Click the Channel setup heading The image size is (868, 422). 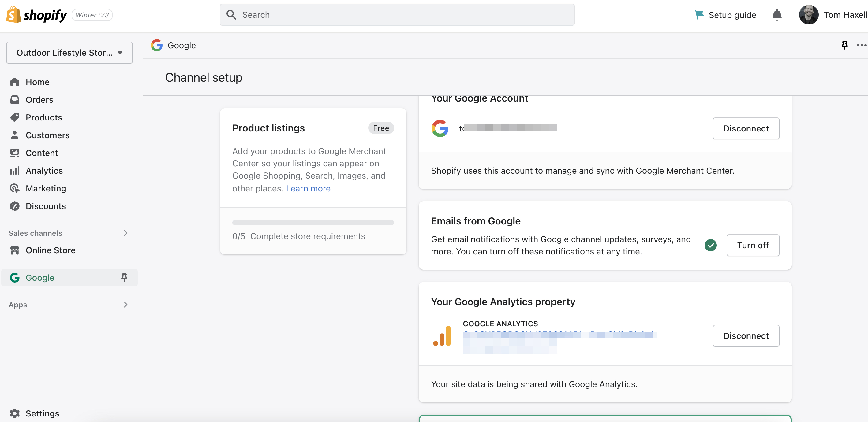point(204,77)
